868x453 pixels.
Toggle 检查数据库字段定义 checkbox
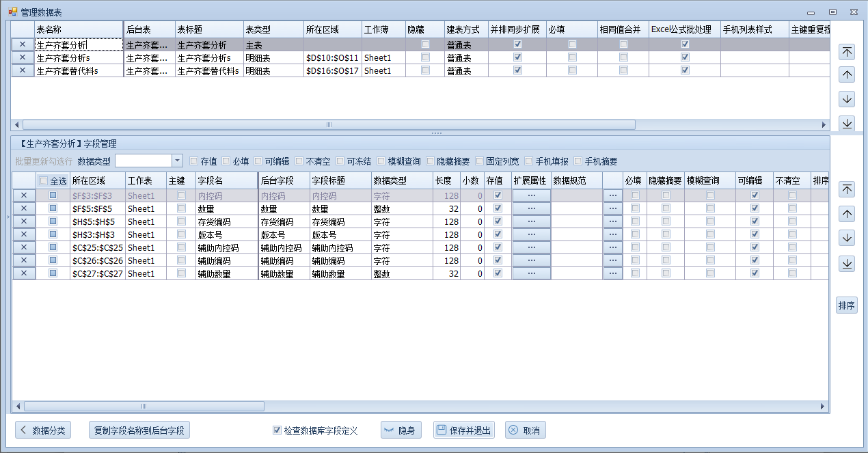pyautogui.click(x=277, y=430)
